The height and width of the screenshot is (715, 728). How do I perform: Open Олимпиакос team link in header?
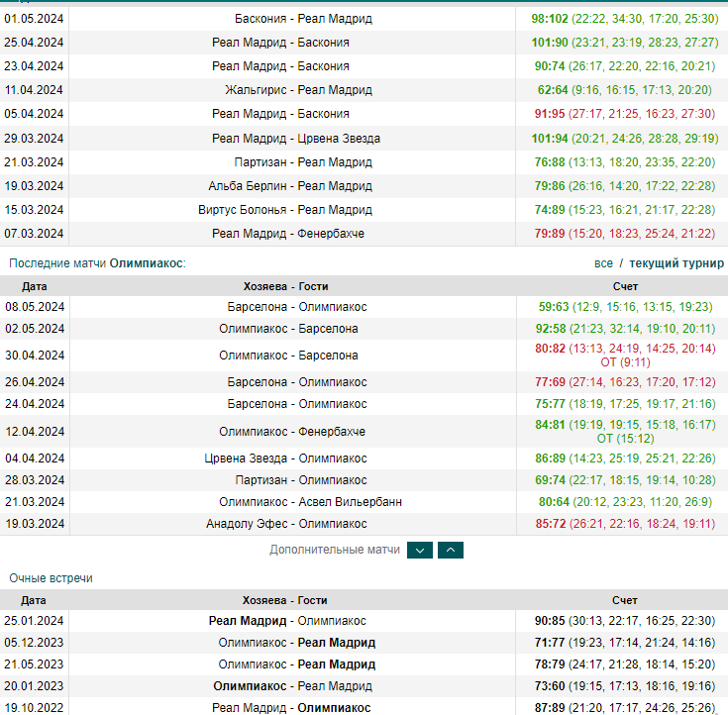[146, 263]
